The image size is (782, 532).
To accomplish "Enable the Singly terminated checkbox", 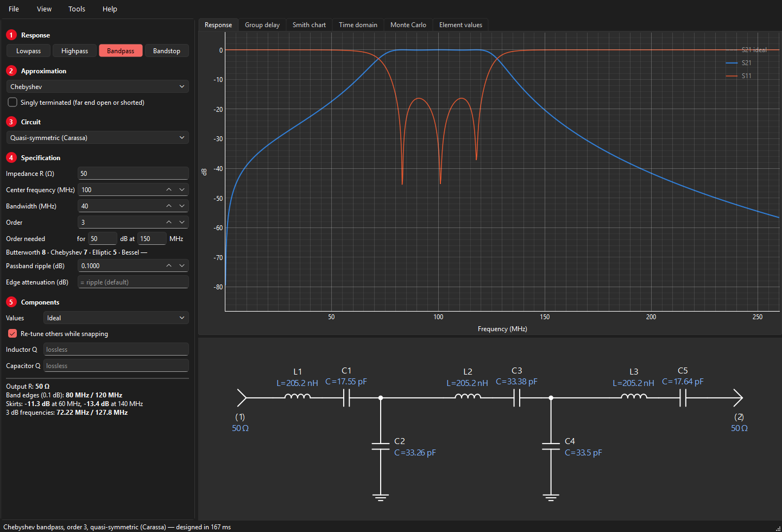I will (12, 102).
